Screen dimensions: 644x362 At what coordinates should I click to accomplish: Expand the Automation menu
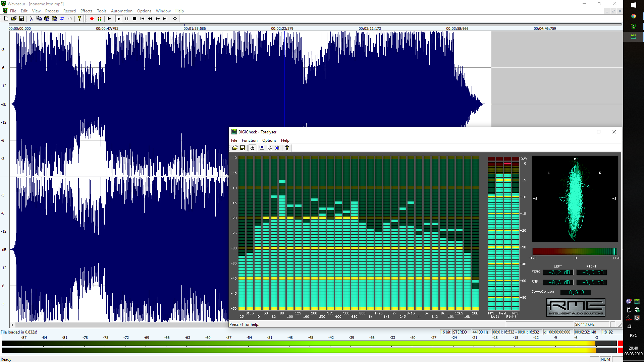pyautogui.click(x=121, y=11)
